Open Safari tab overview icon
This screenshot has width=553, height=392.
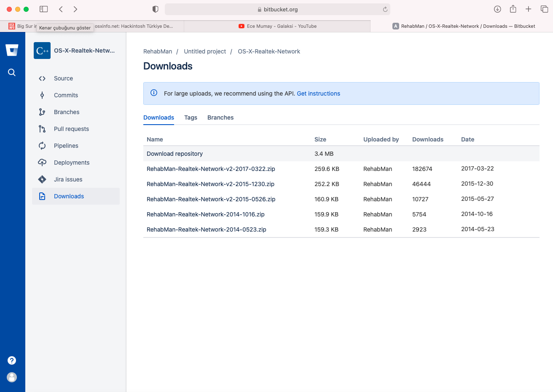pyautogui.click(x=544, y=9)
